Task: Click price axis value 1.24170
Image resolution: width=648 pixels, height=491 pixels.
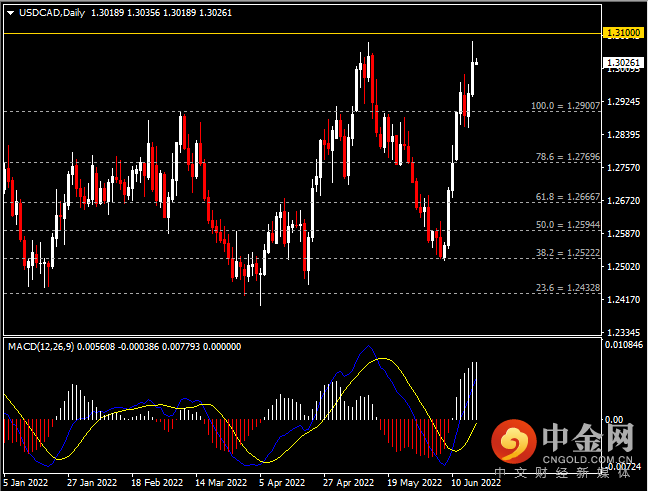Action: pyautogui.click(x=623, y=300)
